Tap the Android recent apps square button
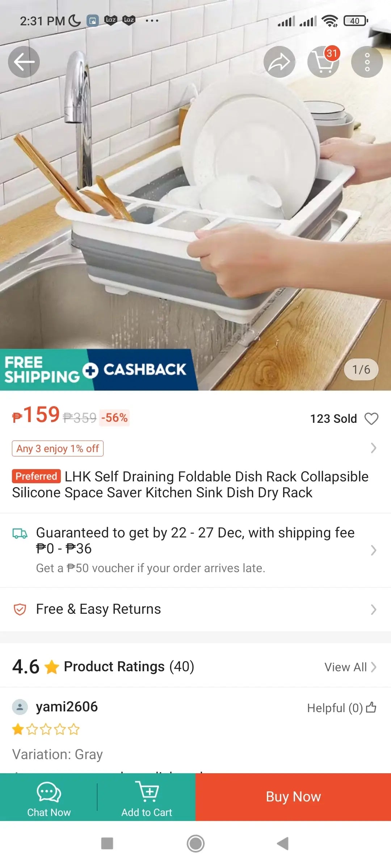This screenshot has width=391, height=868. 107,844
